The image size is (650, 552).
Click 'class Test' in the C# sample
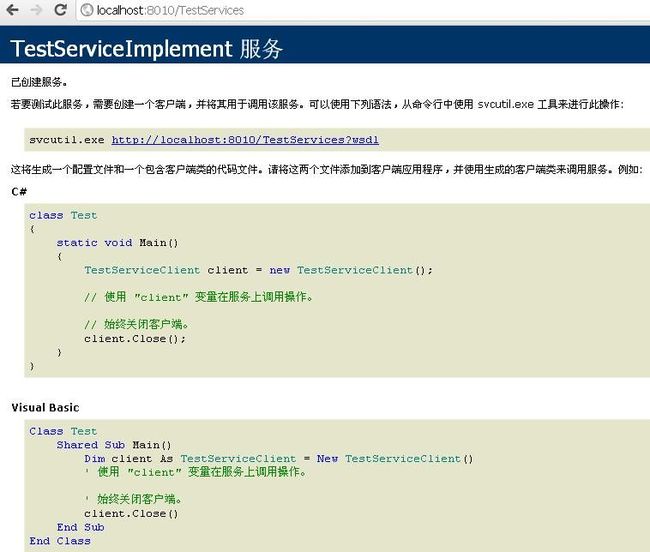[x=63, y=215]
